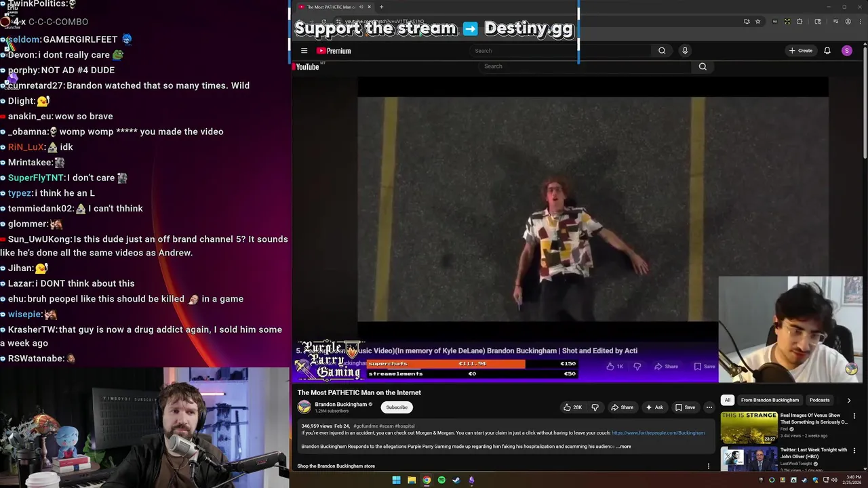
Task: Open the taskbar clock showing 3:40 PM
Action: click(853, 480)
